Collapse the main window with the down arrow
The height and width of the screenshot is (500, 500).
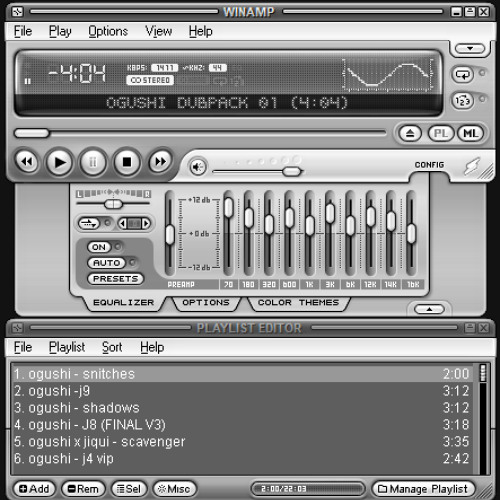[x=470, y=49]
